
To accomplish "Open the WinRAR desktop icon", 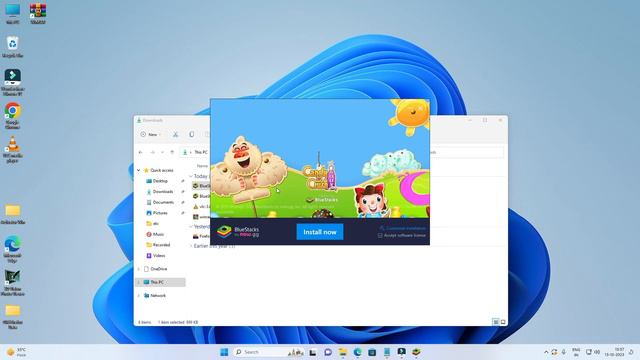I will pos(38,14).
